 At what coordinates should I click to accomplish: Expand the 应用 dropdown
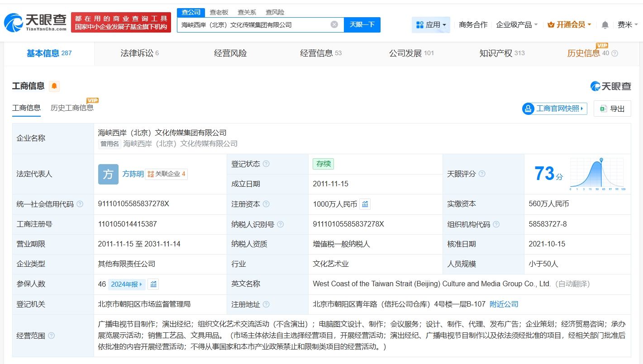431,25
